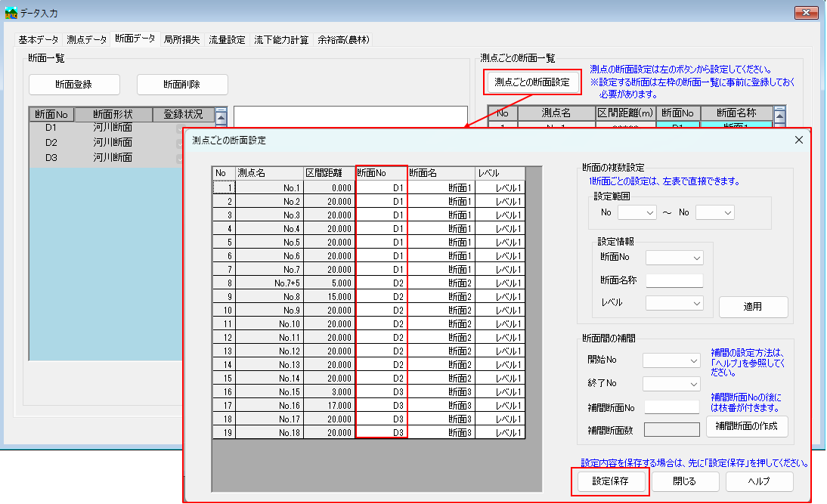Click the 補間断面No input field
The width and height of the screenshot is (827, 504).
point(671,407)
